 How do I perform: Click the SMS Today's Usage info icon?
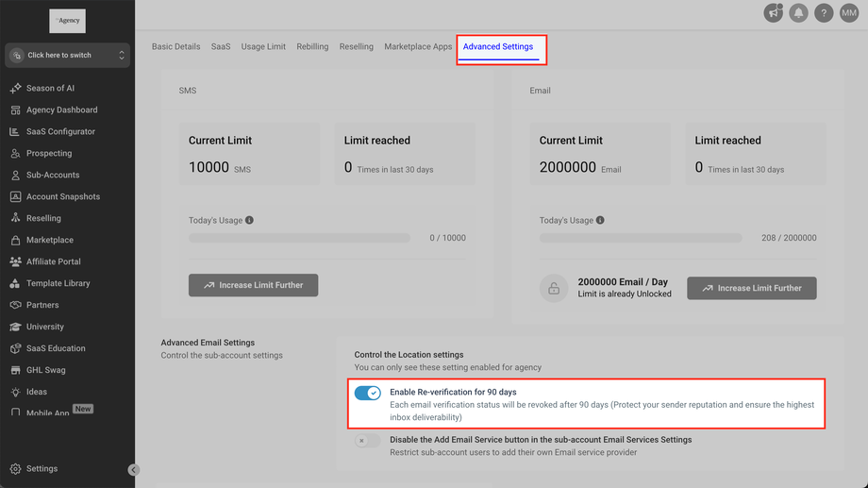tap(250, 221)
